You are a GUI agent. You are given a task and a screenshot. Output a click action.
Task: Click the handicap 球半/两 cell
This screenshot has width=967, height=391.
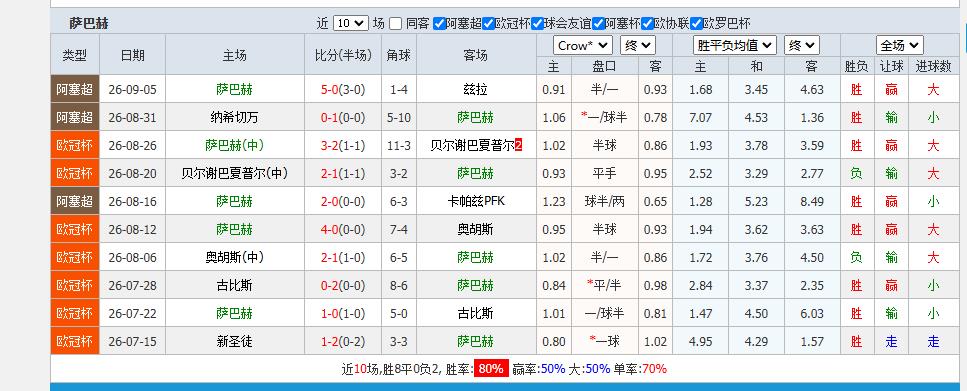tap(604, 201)
